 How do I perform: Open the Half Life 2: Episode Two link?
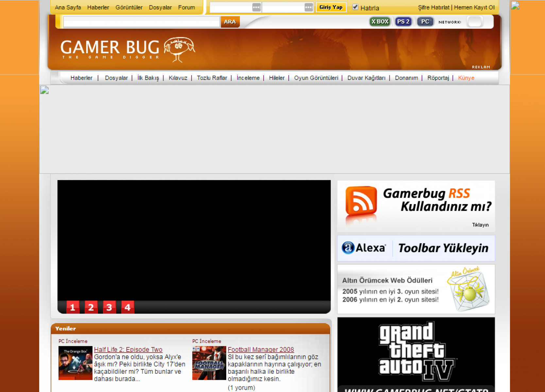tap(128, 350)
